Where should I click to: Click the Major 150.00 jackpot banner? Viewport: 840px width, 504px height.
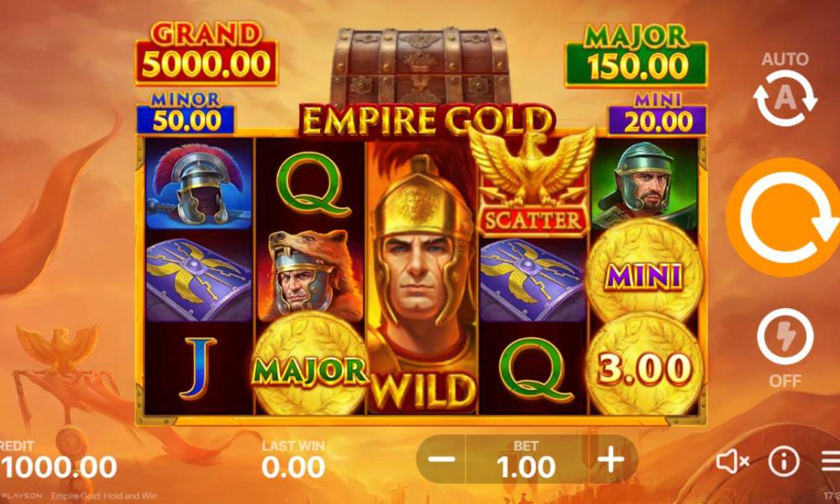[x=637, y=55]
